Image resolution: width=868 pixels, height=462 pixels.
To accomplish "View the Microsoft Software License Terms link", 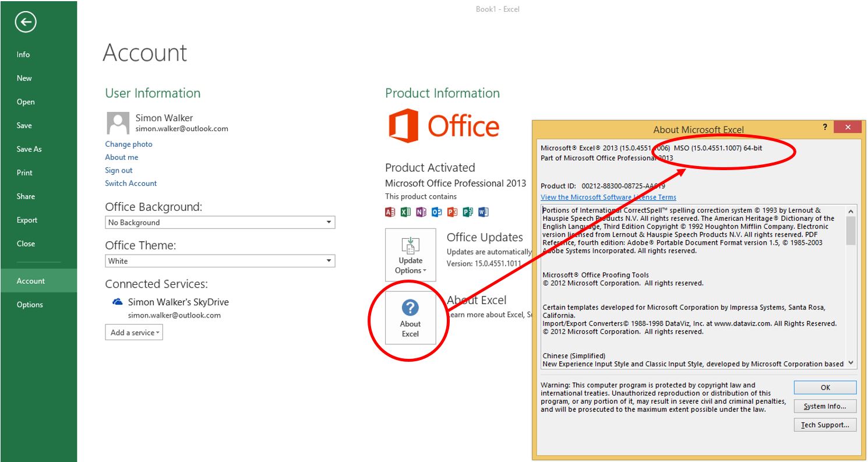I will point(609,198).
